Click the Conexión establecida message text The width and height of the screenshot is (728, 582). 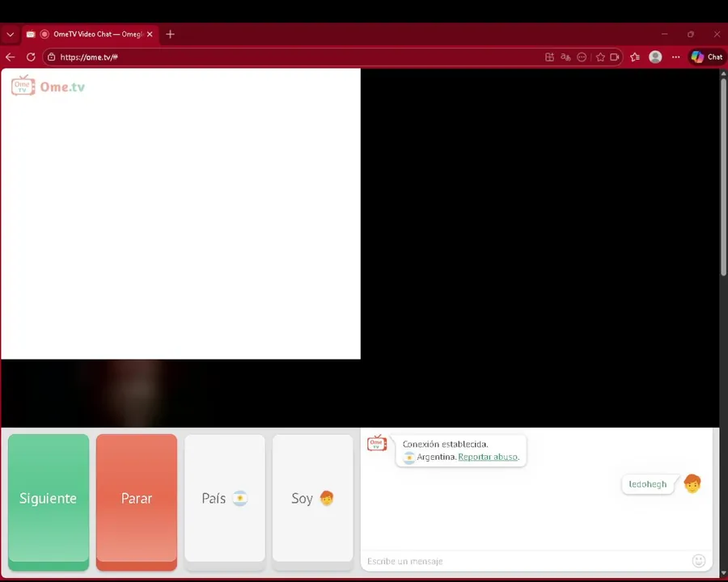[445, 444]
